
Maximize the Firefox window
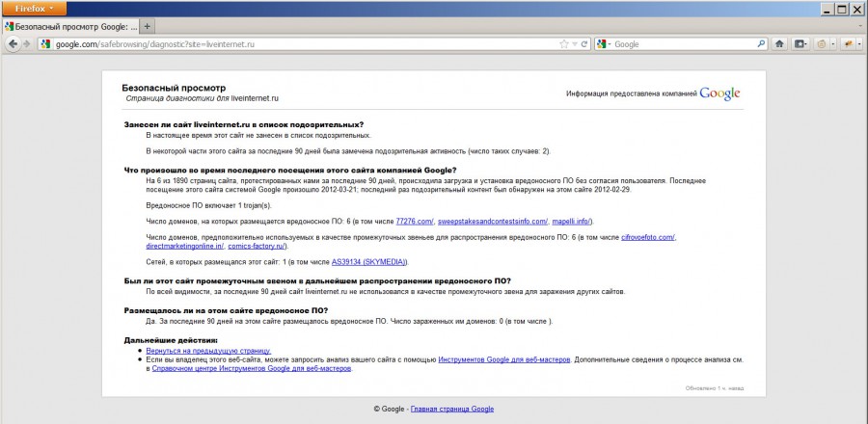click(x=843, y=9)
